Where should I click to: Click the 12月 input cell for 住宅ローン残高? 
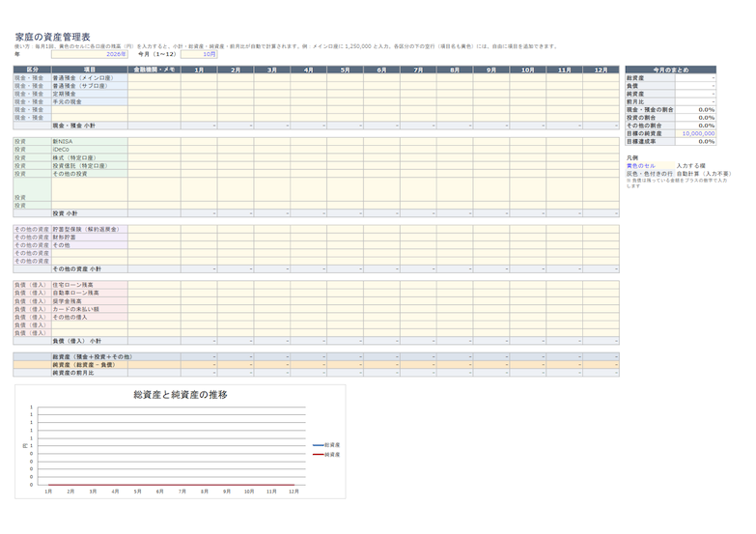click(x=601, y=285)
